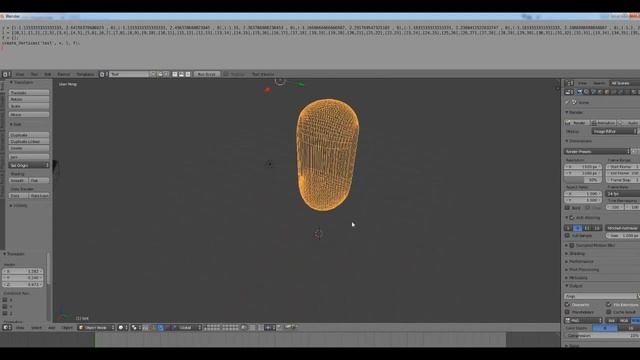This screenshot has width=640, height=360.
Task: Click the new text block plus icon
Action: click(153, 74)
